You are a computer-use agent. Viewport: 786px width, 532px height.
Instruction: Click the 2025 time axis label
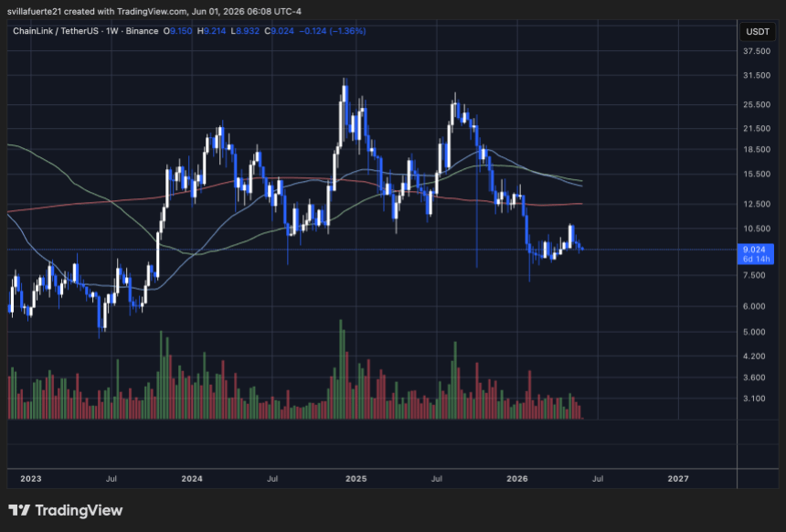(x=356, y=479)
